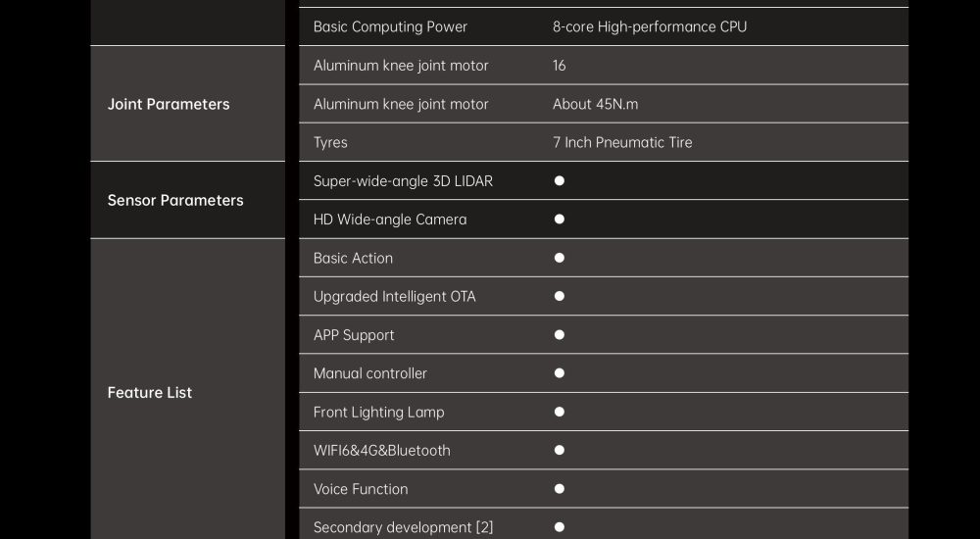Image resolution: width=980 pixels, height=539 pixels.
Task: Click the dot next to HD Wide-angle Camera
Action: pos(560,219)
